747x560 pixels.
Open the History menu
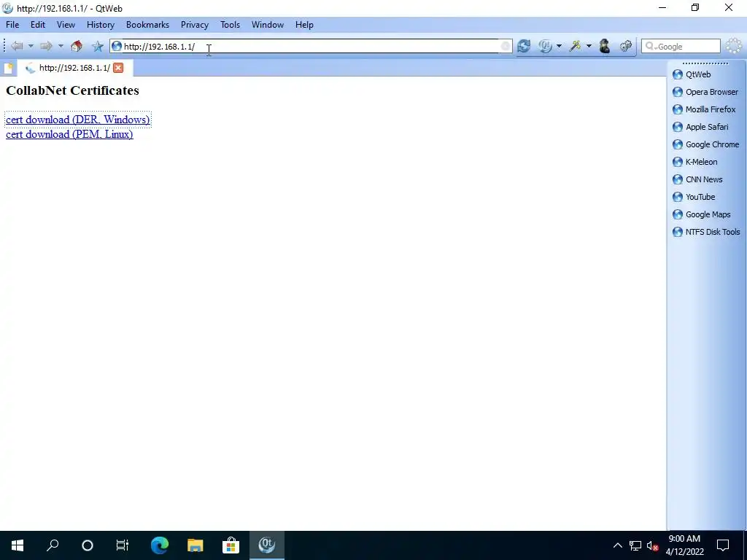pos(101,25)
